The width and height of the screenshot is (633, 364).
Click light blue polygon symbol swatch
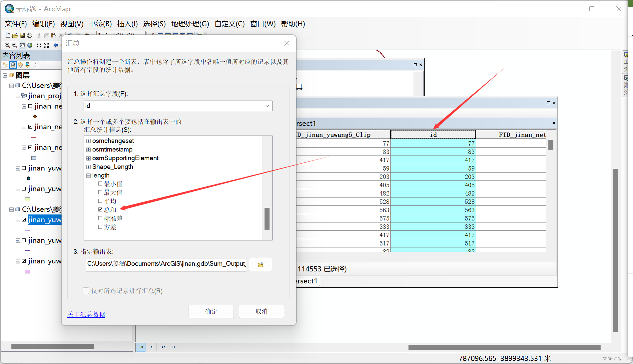[x=34, y=158]
